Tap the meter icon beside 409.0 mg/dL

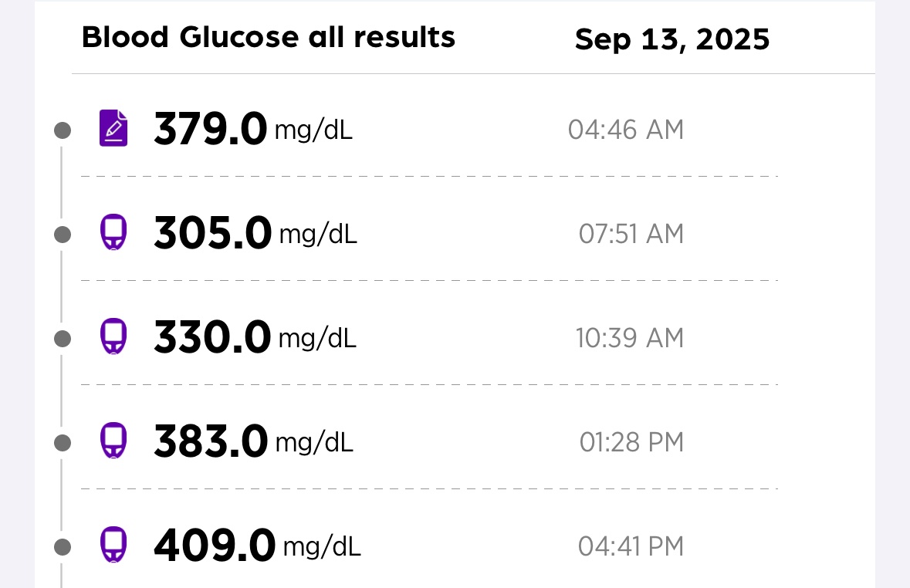(113, 546)
